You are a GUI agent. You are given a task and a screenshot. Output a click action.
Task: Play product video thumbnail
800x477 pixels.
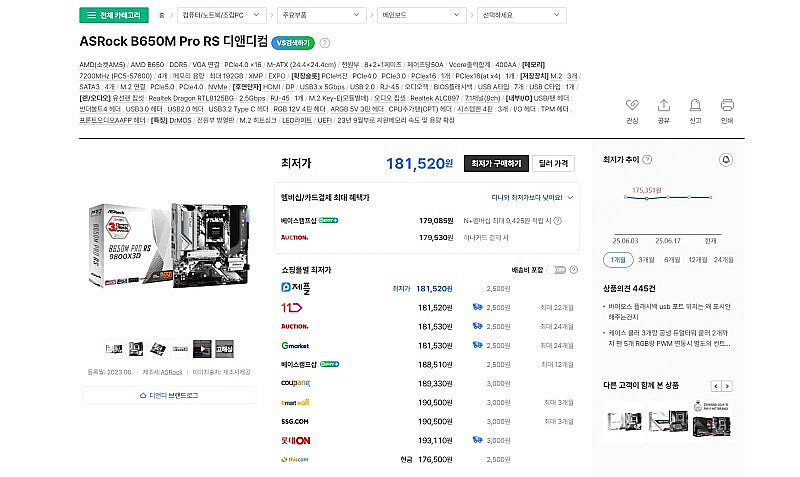202,349
